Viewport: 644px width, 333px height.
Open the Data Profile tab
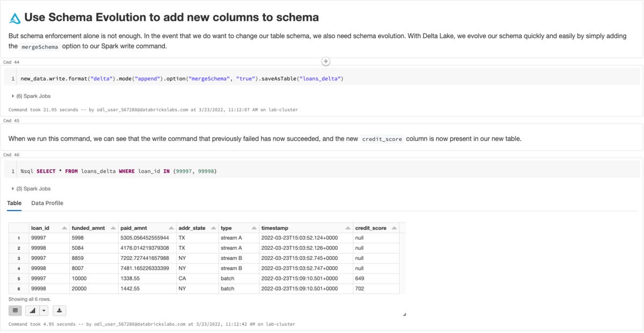pos(47,203)
